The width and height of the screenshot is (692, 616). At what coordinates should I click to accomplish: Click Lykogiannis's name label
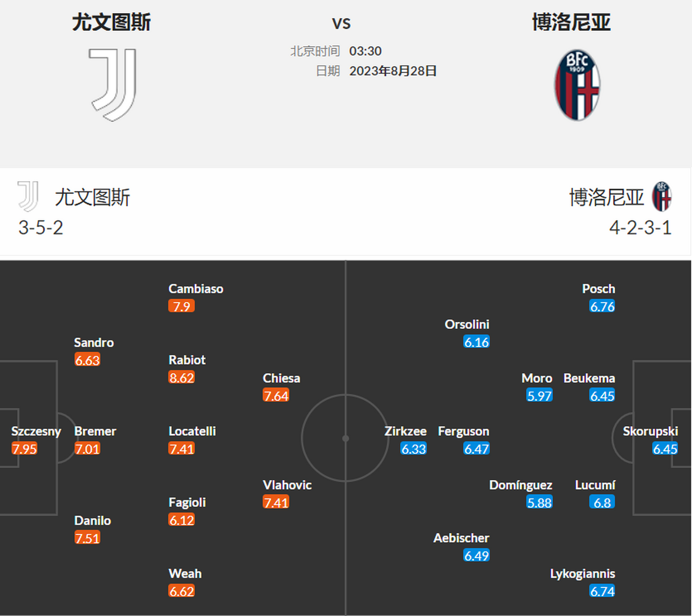[x=582, y=574]
